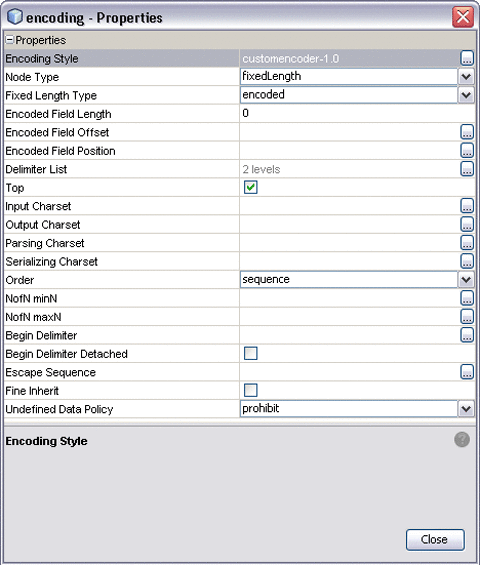Select the Delimiter List label
The width and height of the screenshot is (480, 565).
(x=36, y=169)
